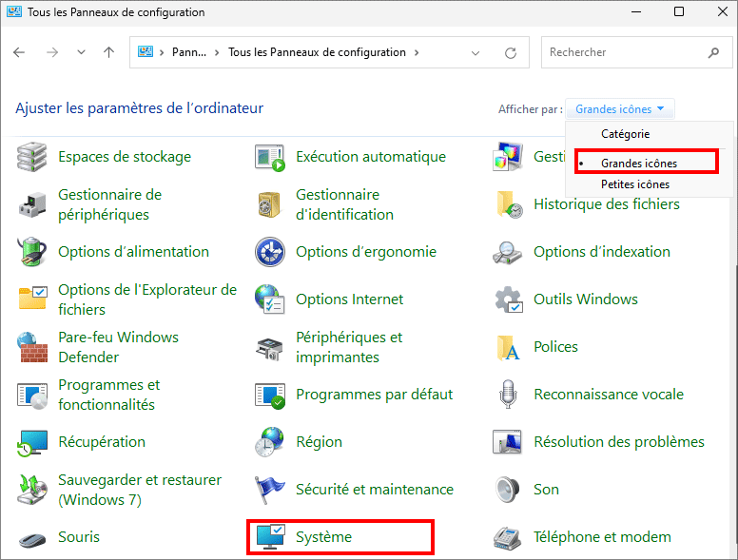The image size is (738, 560).
Task: Click the Options de l'Explorateur de fichiers folder icon
Action: point(32,298)
